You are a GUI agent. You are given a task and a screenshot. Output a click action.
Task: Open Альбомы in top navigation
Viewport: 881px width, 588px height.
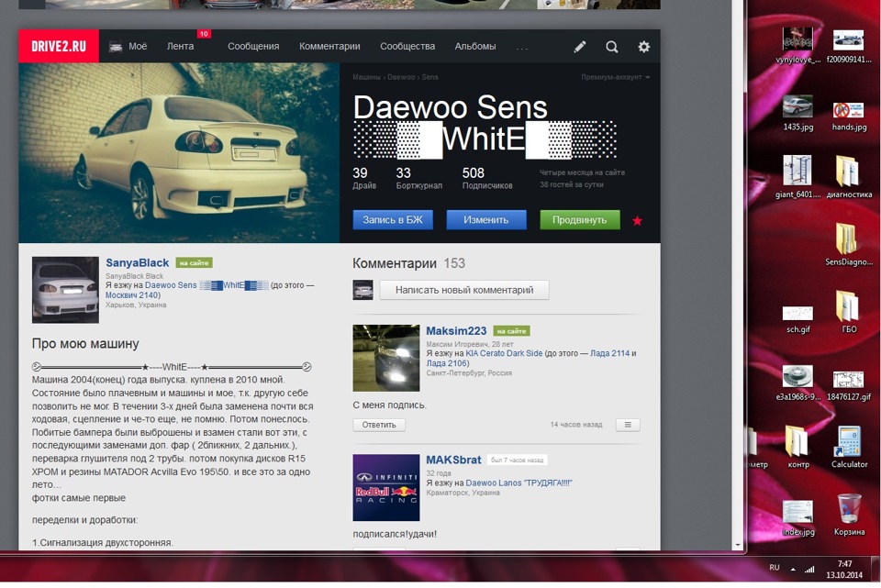(475, 47)
